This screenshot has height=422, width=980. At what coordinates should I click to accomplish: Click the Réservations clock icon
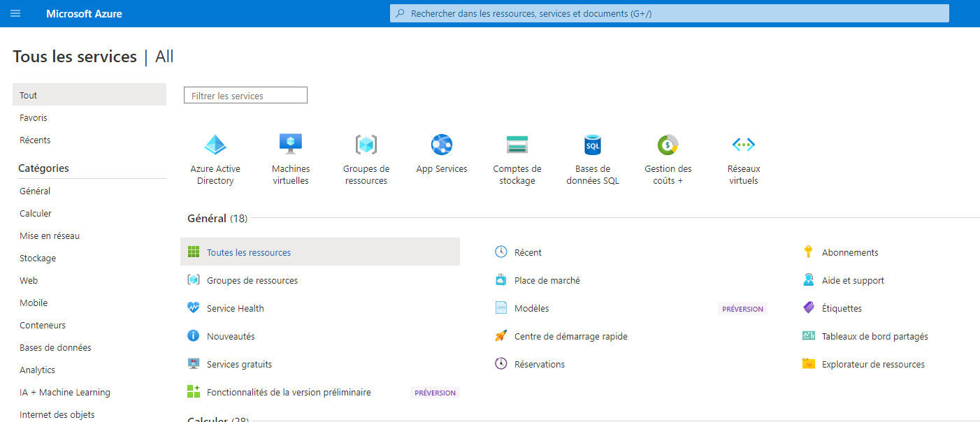[x=501, y=364]
